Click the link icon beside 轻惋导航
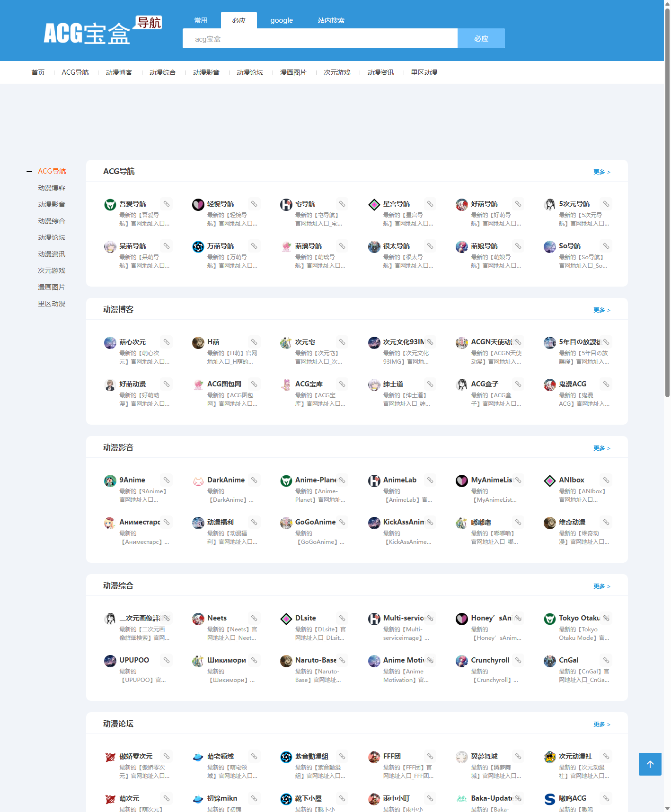The image size is (671, 812). 254,204
